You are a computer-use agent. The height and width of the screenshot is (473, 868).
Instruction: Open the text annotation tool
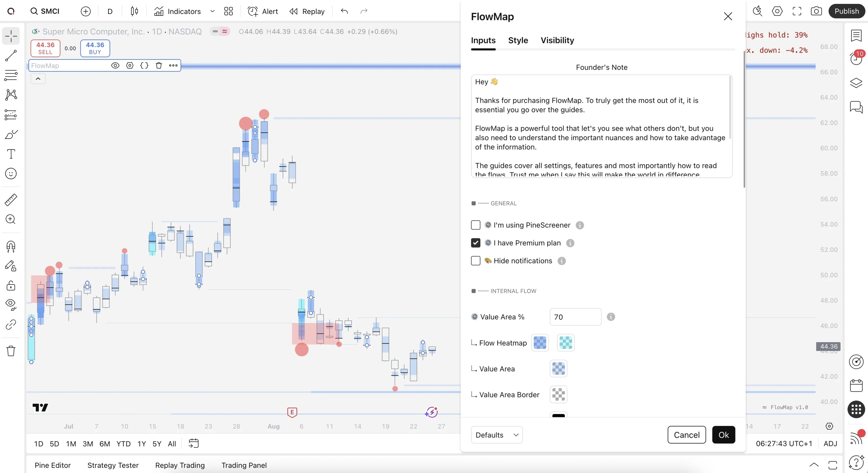[11, 154]
